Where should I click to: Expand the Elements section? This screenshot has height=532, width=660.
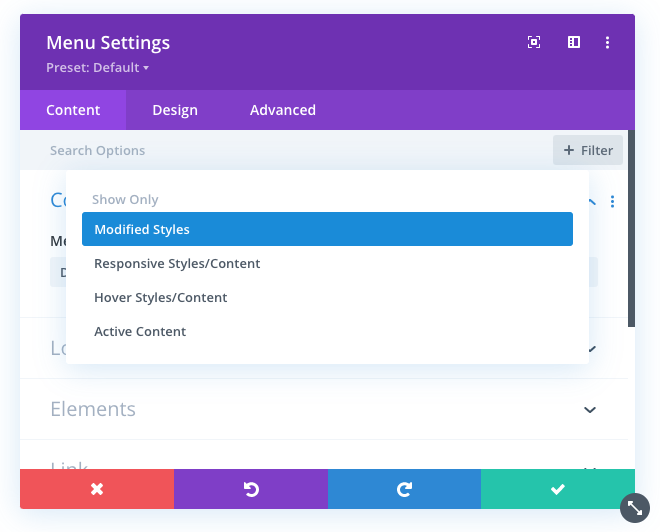tap(324, 409)
